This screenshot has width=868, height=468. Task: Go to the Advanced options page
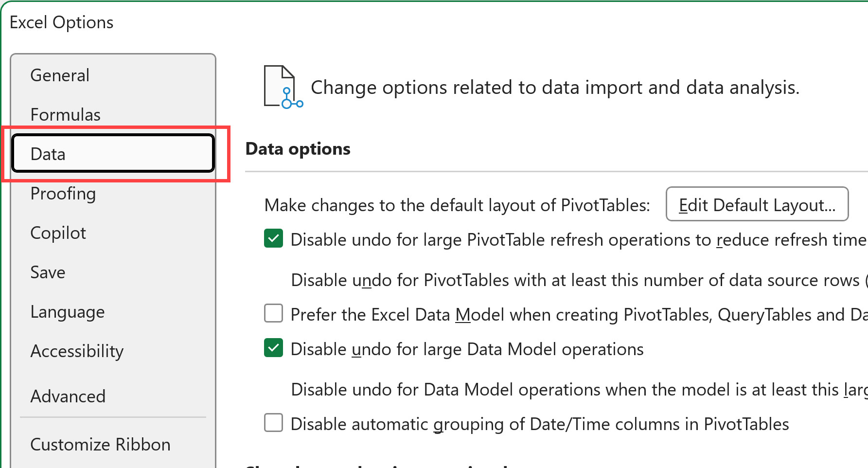(x=68, y=396)
